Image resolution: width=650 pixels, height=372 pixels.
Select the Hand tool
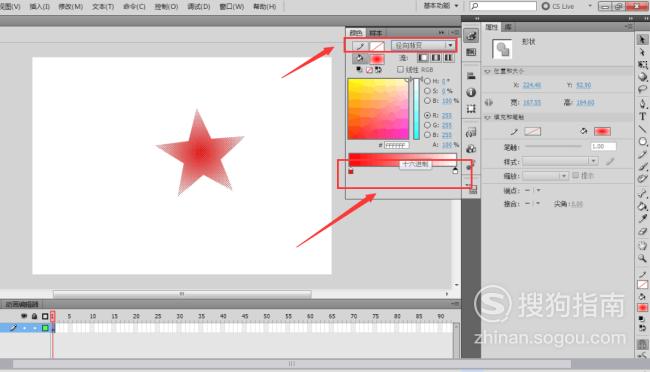(x=642, y=246)
